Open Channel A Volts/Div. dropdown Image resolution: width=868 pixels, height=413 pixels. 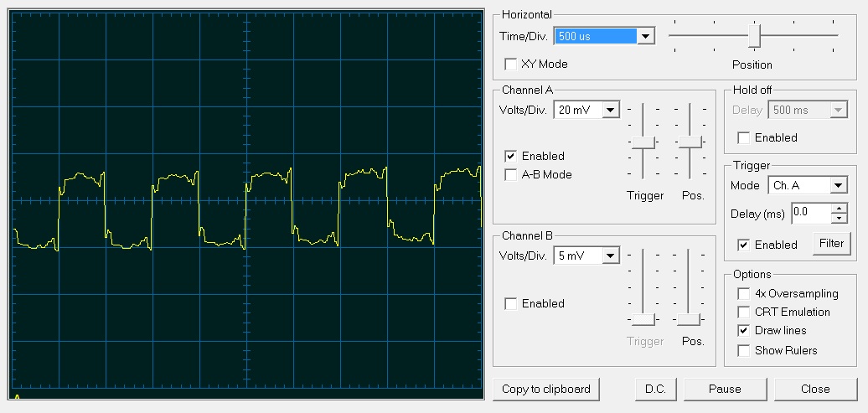[611, 110]
